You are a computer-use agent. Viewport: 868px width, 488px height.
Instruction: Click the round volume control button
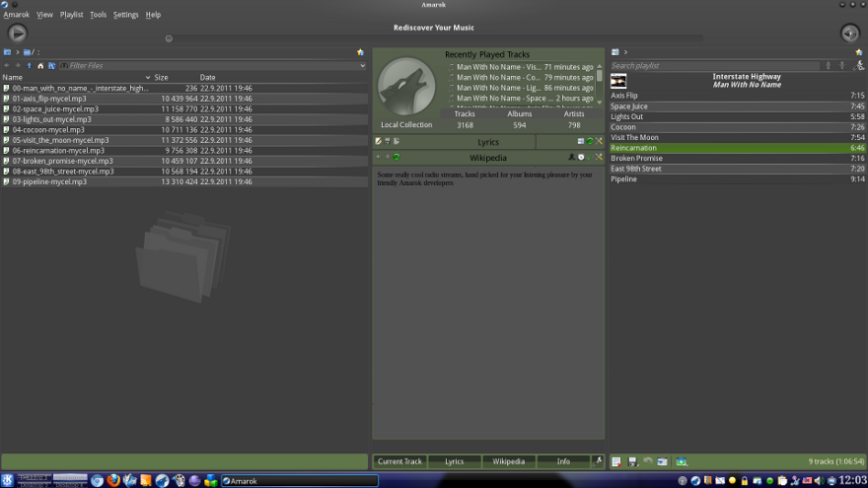click(849, 34)
